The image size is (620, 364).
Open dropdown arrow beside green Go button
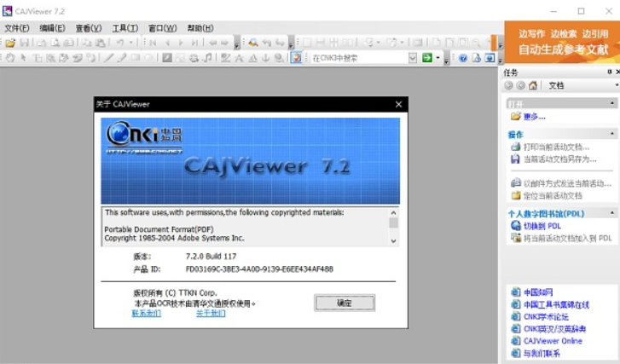437,58
